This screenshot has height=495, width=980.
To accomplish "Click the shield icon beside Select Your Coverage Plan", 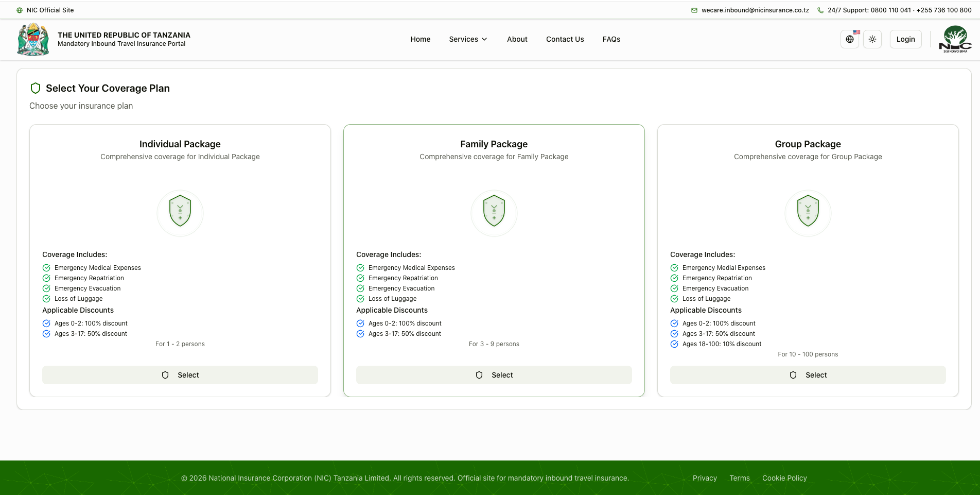I will [x=36, y=88].
